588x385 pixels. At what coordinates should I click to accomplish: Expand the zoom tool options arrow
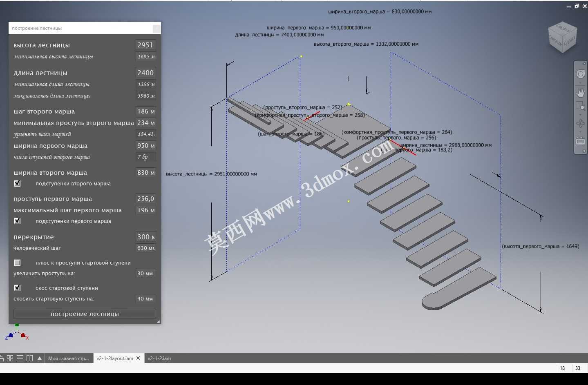(580, 114)
